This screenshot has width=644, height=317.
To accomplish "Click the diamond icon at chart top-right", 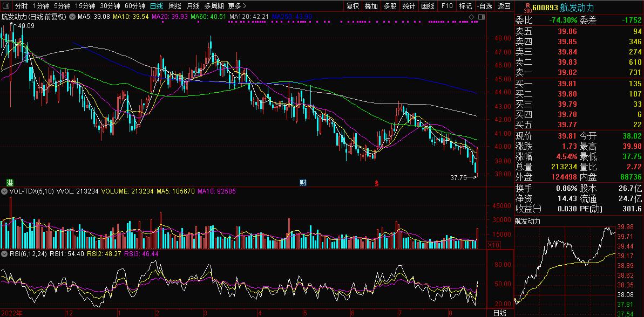I will [x=471, y=17].
